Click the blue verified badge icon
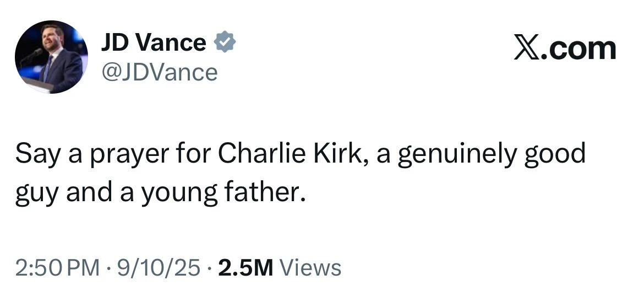The width and height of the screenshot is (644, 291). pyautogui.click(x=225, y=43)
